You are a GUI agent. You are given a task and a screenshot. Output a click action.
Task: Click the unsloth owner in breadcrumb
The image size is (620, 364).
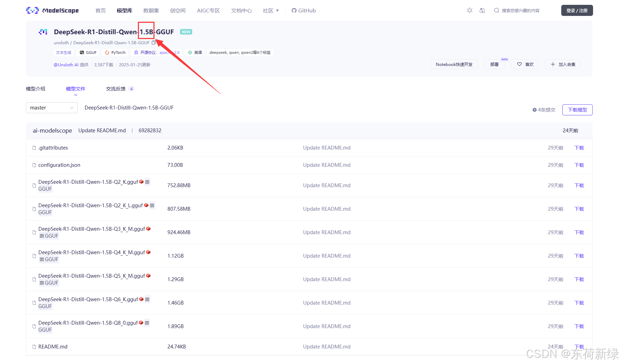click(x=61, y=42)
